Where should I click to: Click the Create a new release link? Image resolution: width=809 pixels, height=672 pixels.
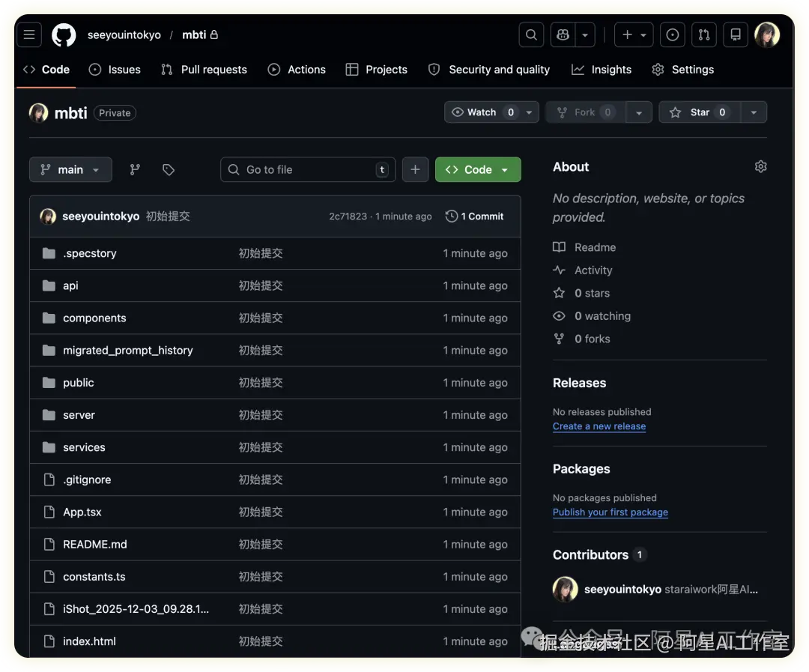tap(599, 426)
